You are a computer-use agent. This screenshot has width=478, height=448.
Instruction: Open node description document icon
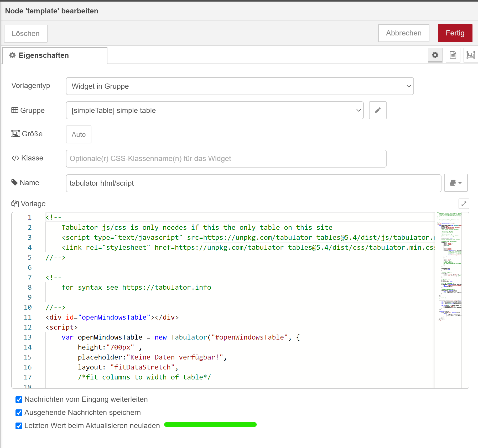click(x=453, y=55)
